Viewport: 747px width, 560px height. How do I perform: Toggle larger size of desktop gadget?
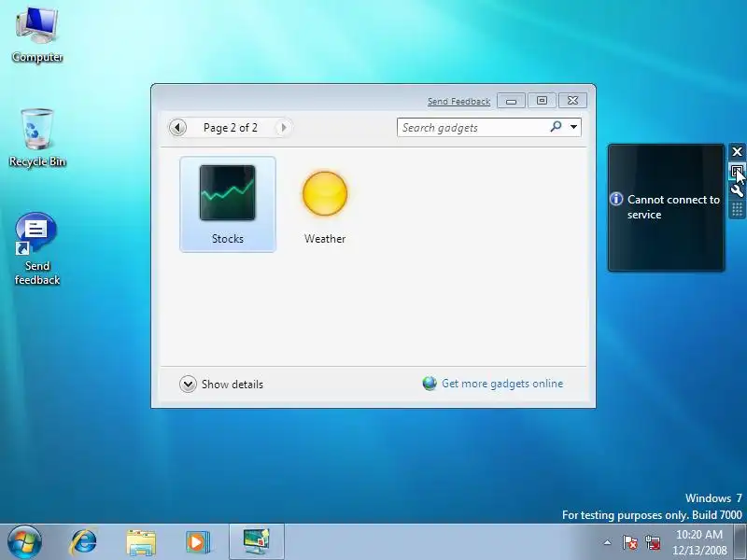coord(737,171)
